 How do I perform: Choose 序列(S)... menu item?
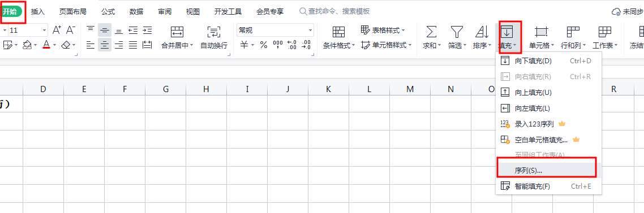tap(549, 170)
